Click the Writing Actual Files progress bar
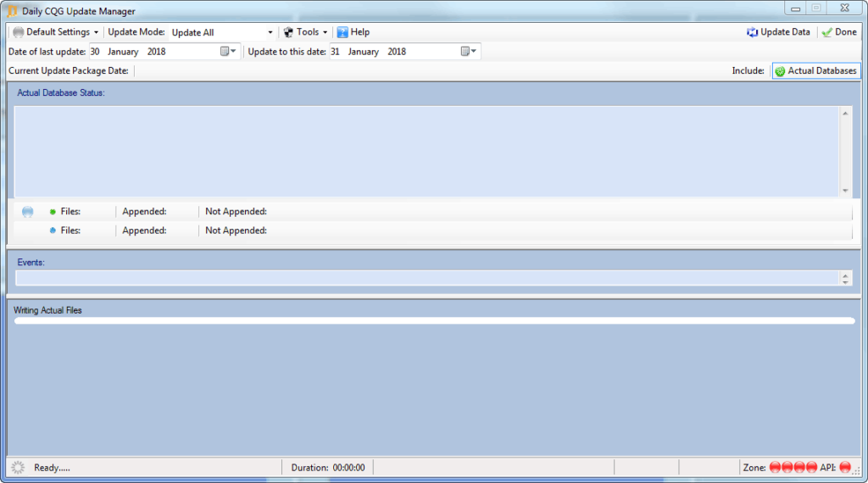This screenshot has height=483, width=868. click(435, 321)
